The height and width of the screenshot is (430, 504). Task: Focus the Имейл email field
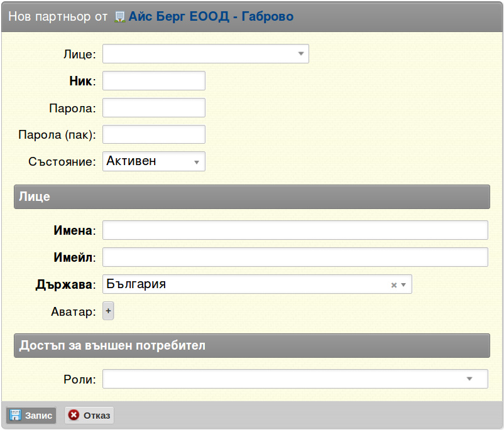pyautogui.click(x=295, y=257)
